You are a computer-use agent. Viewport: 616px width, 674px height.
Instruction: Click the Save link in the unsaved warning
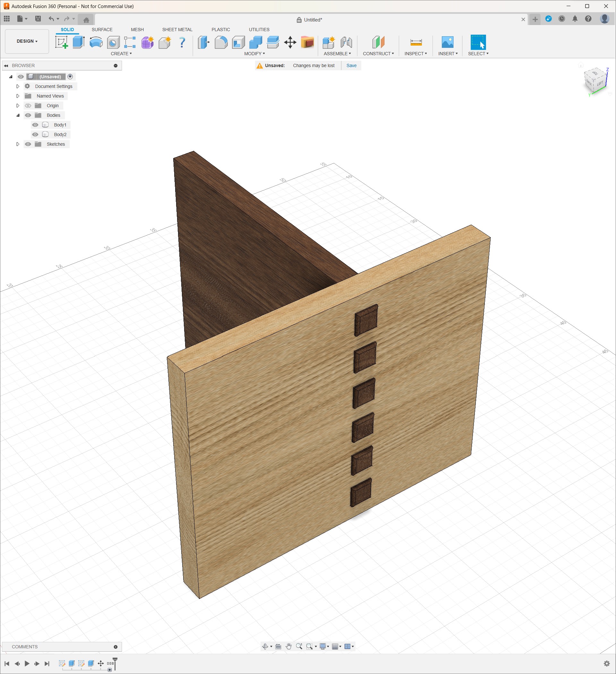point(351,65)
